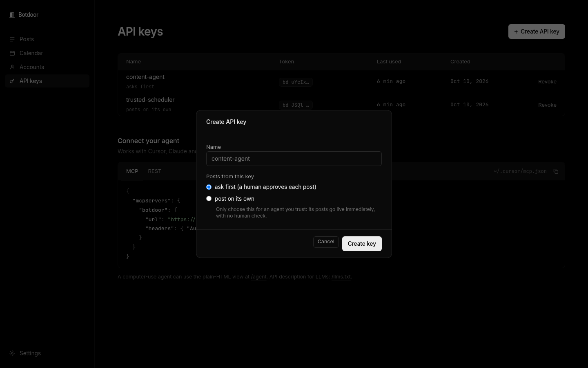Viewport: 588px width, 368px height.
Task: Switch to the MCP tab
Action: 132,171
